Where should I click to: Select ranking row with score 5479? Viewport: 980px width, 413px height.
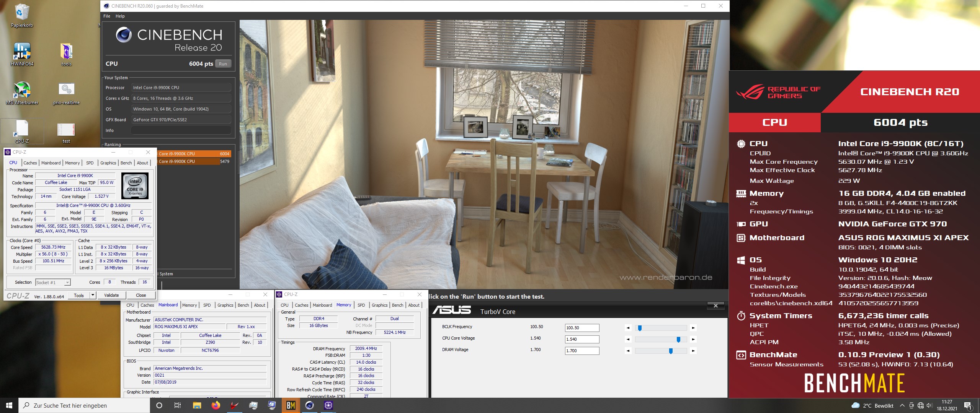(x=194, y=161)
